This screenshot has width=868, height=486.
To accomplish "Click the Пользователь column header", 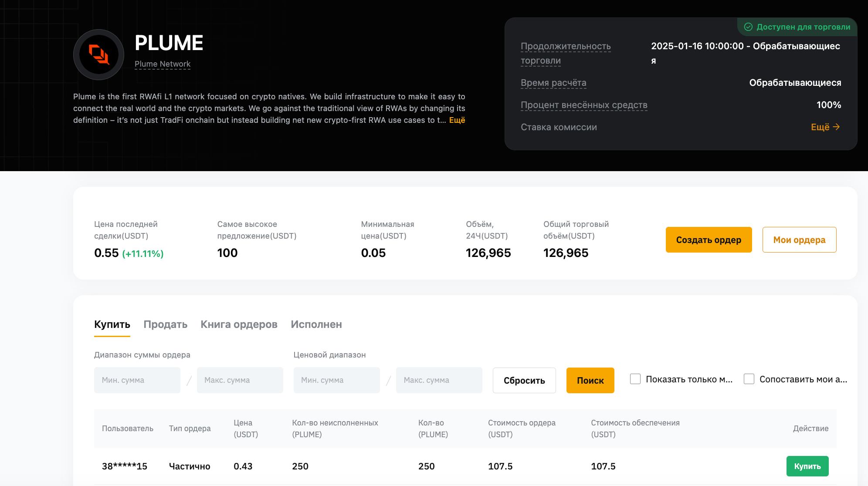I will click(x=128, y=429).
